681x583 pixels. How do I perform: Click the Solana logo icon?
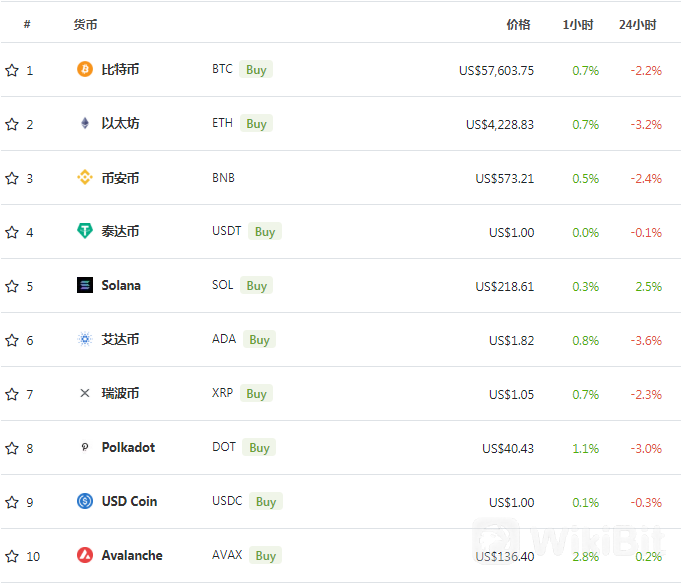(85, 285)
